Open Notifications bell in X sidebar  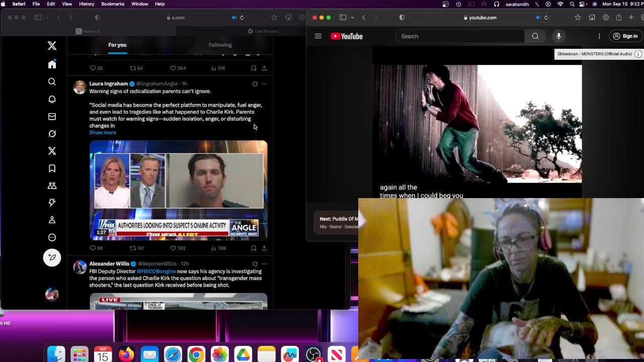tap(52, 99)
